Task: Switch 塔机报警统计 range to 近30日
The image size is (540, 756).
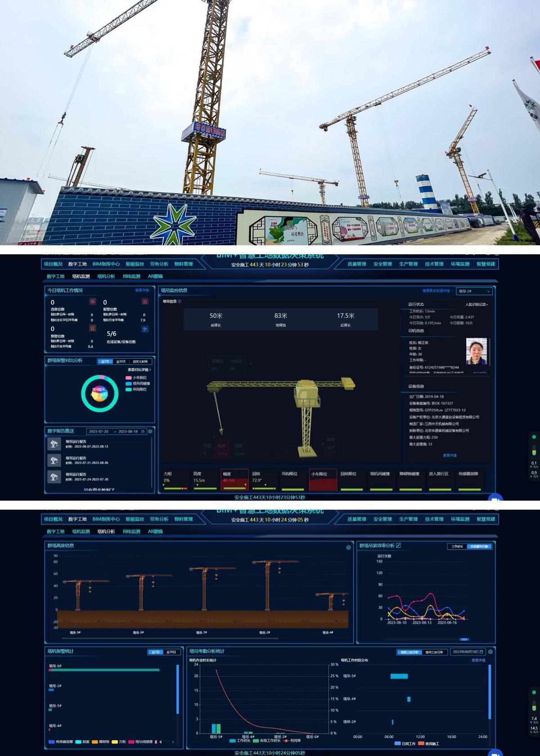Action: click(x=171, y=652)
